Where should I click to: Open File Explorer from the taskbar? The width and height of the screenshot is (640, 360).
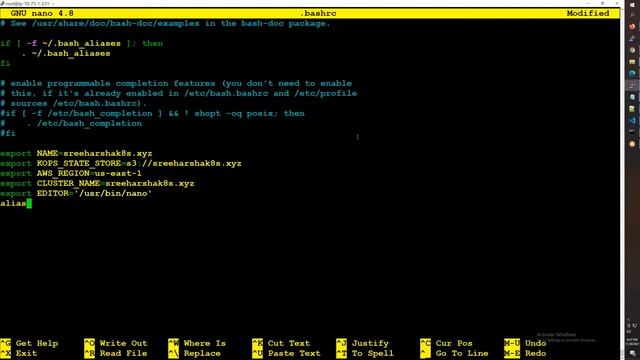[x=632, y=62]
